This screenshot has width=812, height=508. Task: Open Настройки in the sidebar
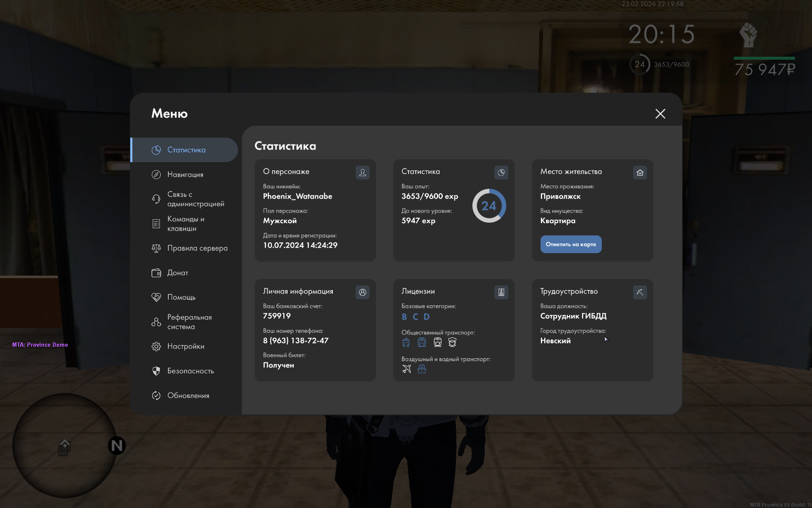click(185, 346)
